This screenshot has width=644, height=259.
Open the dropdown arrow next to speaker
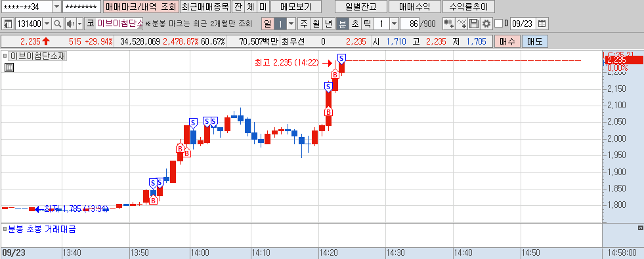pos(79,24)
